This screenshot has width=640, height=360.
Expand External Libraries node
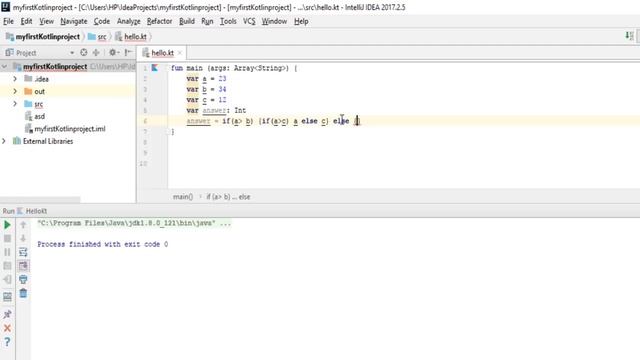click(4, 141)
